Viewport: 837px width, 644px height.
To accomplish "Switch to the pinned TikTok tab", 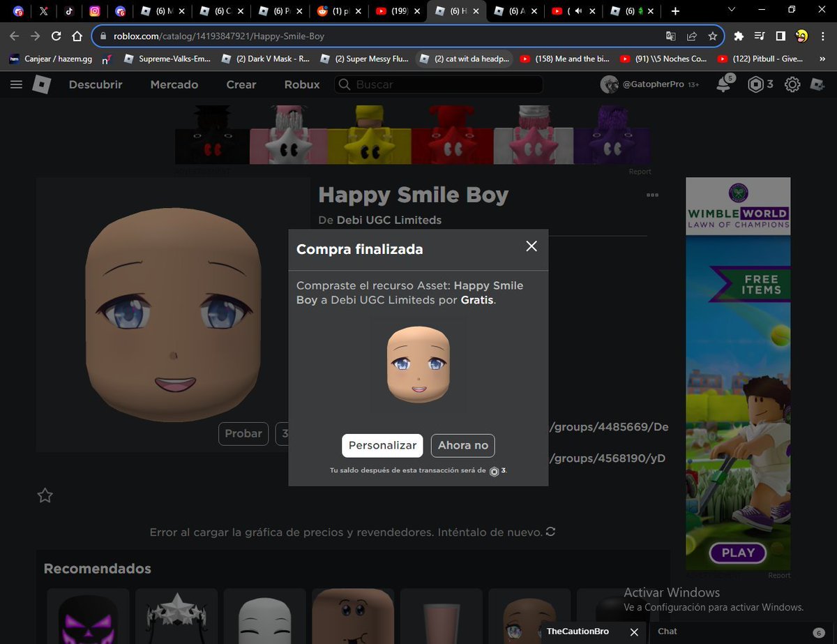I will [x=69, y=11].
